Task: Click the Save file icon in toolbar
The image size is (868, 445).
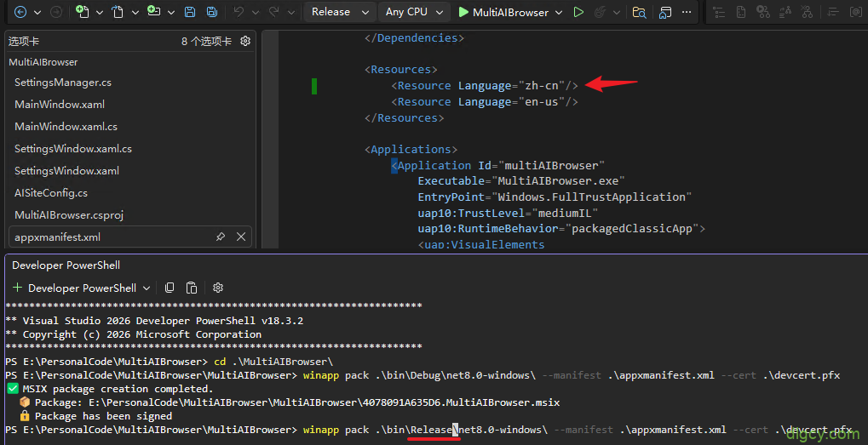Action: [x=189, y=12]
